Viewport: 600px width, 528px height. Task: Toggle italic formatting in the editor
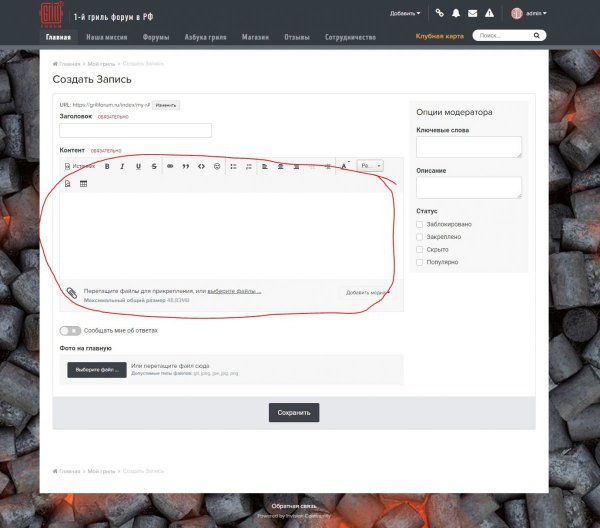(x=122, y=166)
